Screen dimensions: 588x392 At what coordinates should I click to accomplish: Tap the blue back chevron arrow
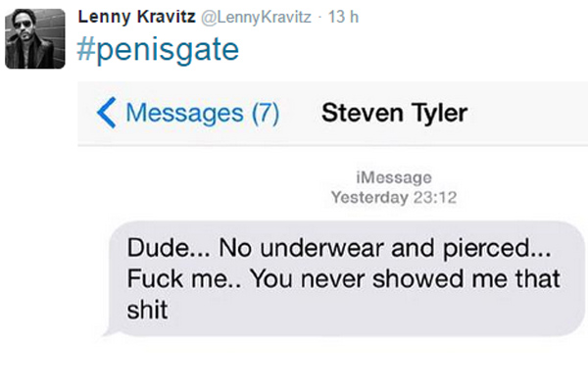[107, 113]
